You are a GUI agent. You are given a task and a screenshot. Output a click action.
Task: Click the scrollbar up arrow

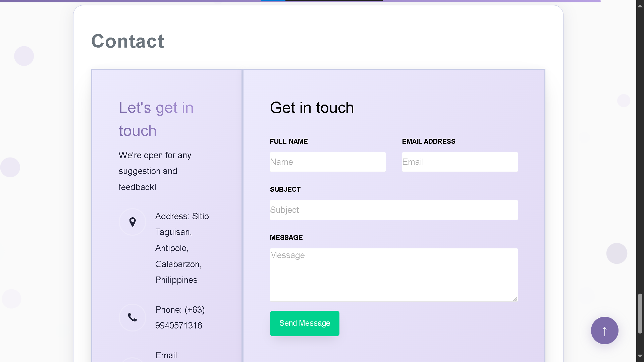click(640, 5)
